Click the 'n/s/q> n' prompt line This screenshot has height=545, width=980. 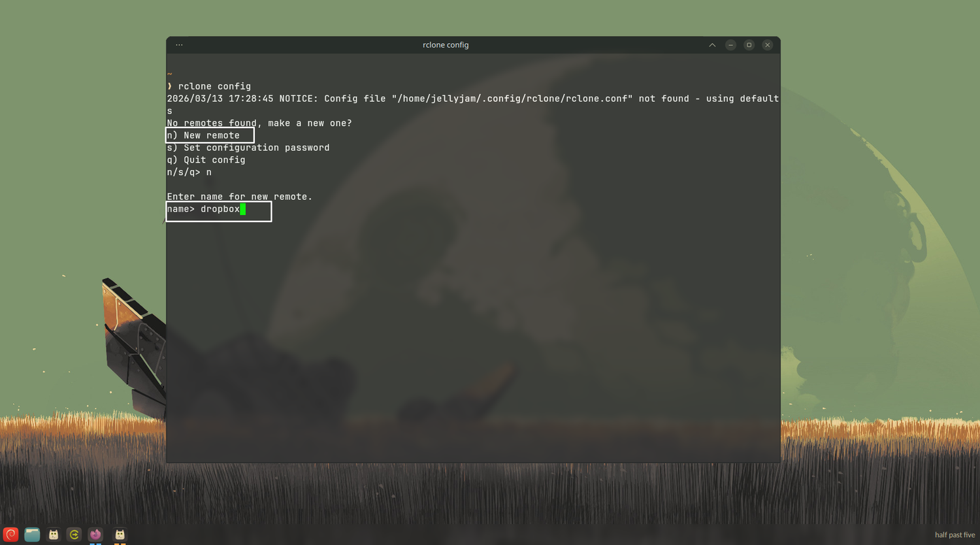click(189, 173)
